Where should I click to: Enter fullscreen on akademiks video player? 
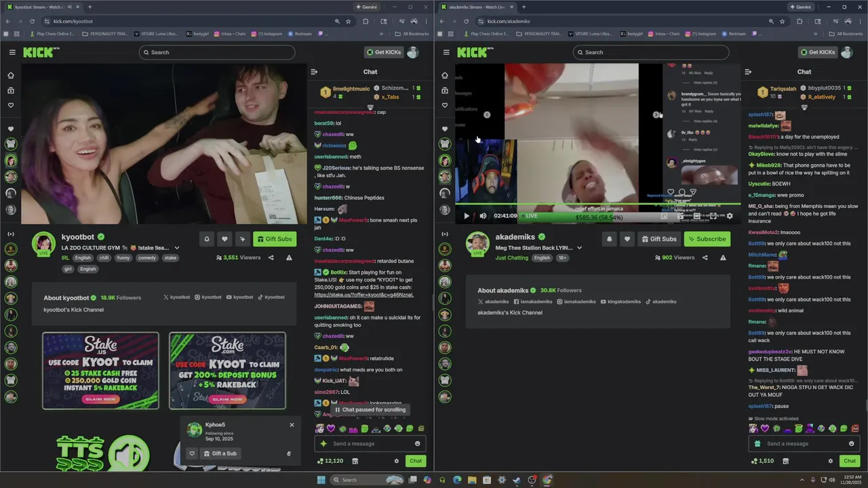pyautogui.click(x=713, y=216)
